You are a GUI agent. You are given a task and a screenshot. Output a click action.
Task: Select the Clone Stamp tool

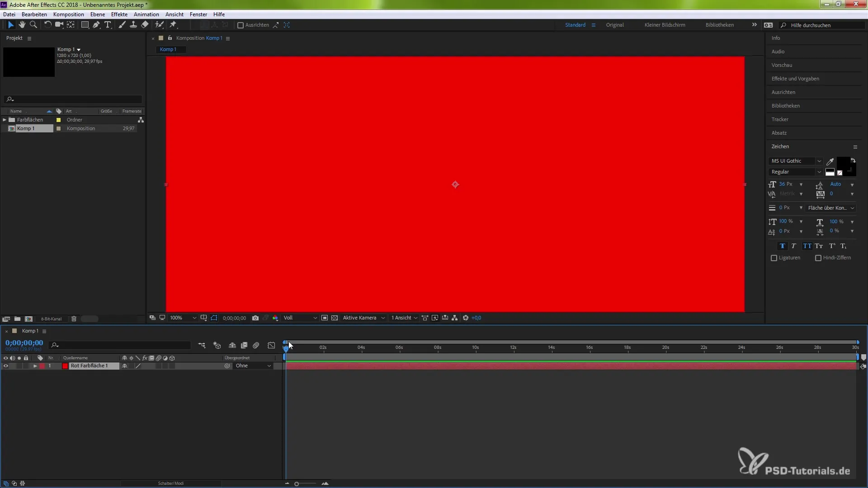(133, 25)
